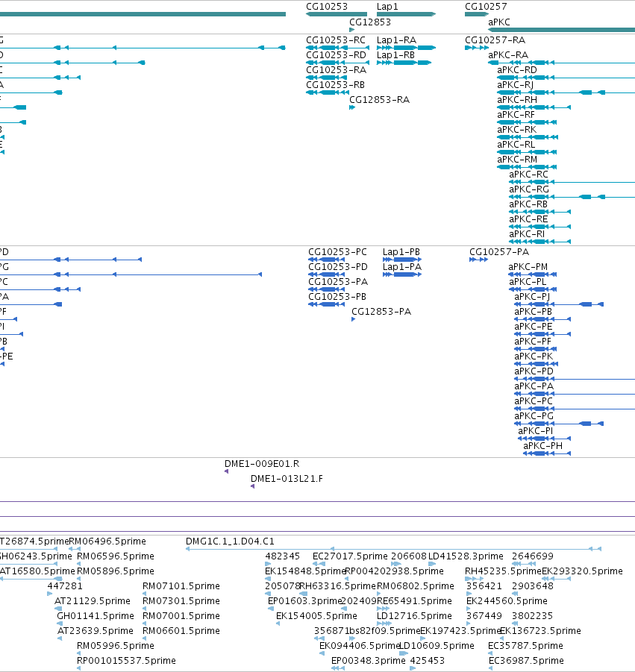Select transcript CG10253-RB
635x672 pixels.
tap(335, 85)
